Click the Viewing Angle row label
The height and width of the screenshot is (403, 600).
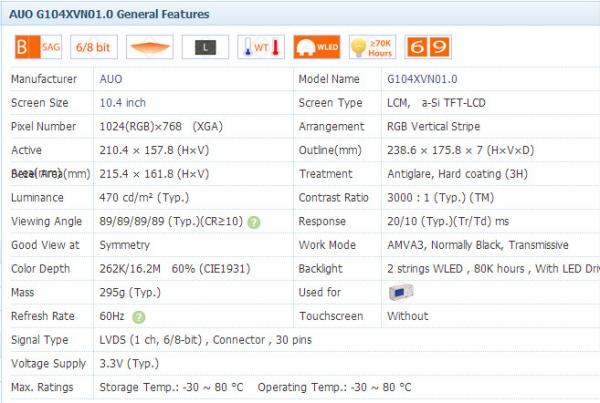(47, 222)
